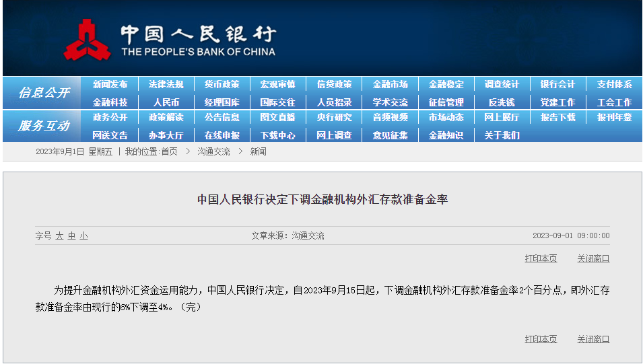Click the date 2023年9月1日 星期五

tap(74, 151)
